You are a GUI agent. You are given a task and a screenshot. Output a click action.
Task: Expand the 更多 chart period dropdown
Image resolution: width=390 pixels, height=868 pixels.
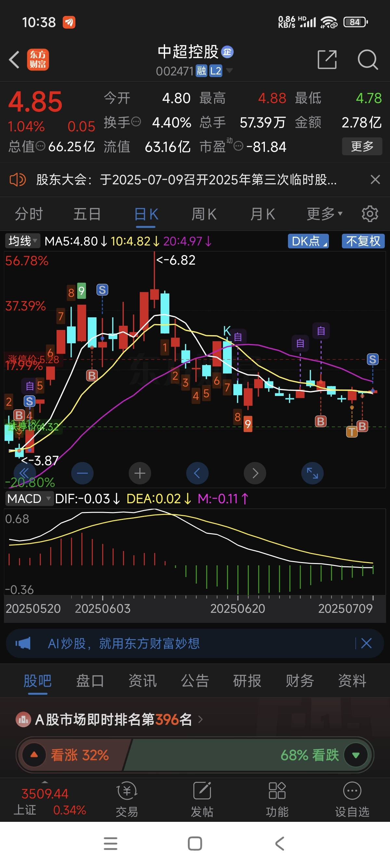pyautogui.click(x=325, y=214)
